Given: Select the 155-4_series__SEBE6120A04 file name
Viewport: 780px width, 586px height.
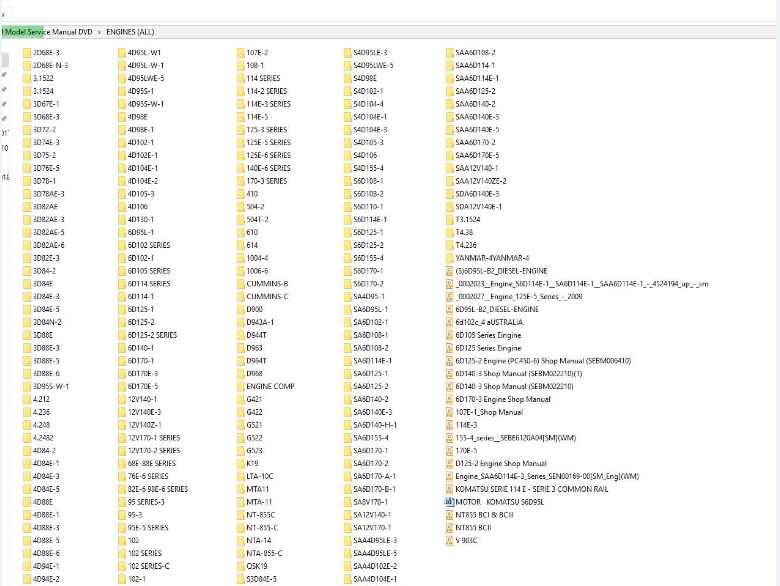Looking at the screenshot, I should (516, 438).
